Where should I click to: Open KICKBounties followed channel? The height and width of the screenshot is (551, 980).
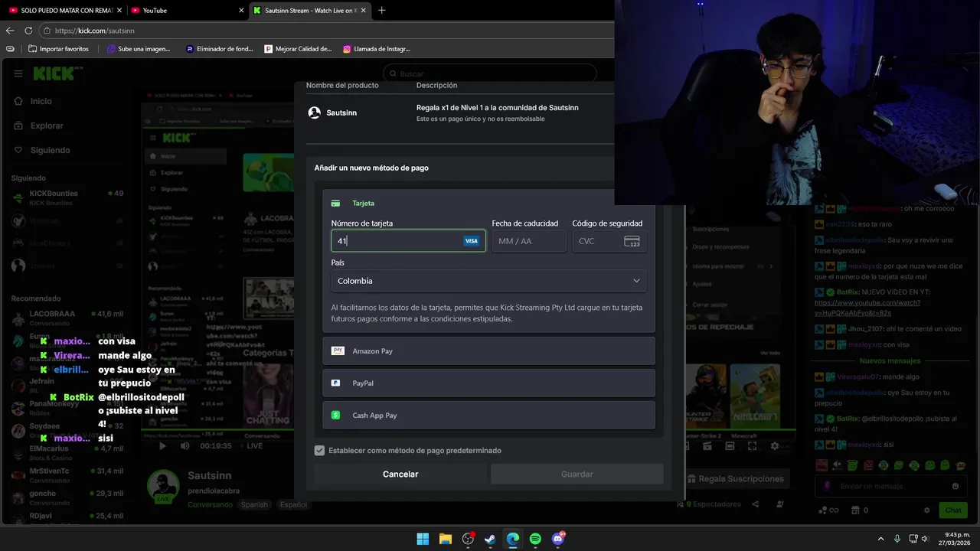[67, 197]
